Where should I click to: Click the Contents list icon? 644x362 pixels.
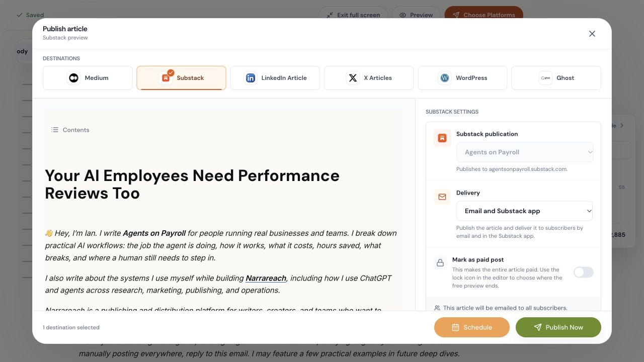[x=55, y=130]
